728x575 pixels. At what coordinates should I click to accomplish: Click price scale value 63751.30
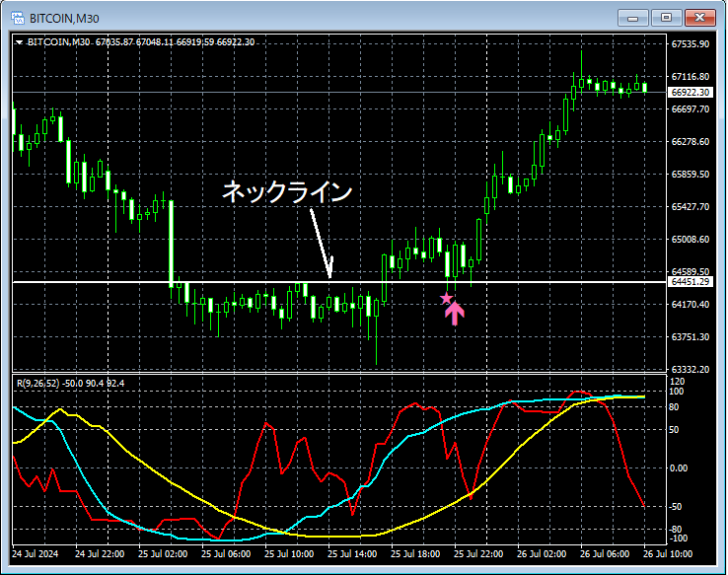691,337
